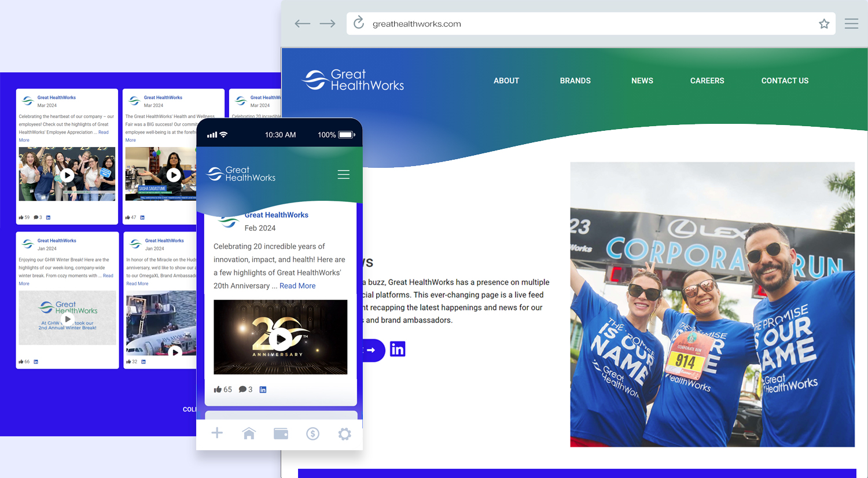The image size is (868, 478).
Task: Go to the CAREERS page
Action: [707, 81]
